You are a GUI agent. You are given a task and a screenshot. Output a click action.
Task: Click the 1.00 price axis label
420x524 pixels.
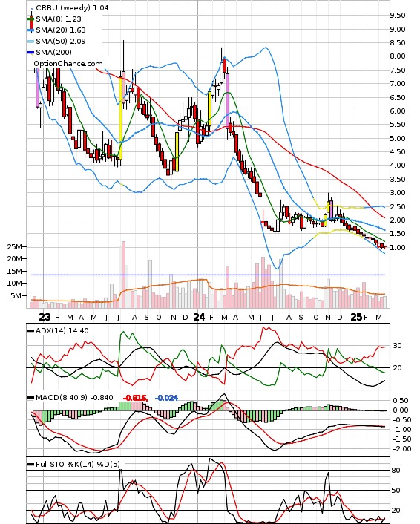(398, 248)
